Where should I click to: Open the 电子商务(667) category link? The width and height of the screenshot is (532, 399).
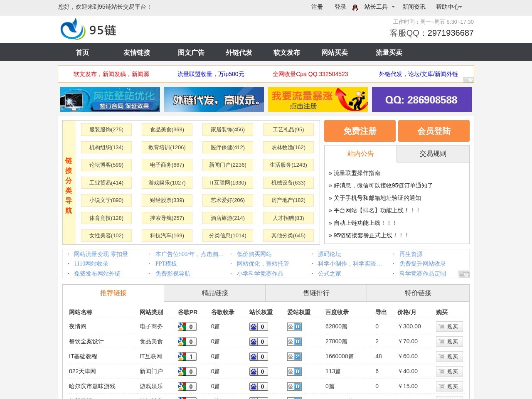click(167, 165)
